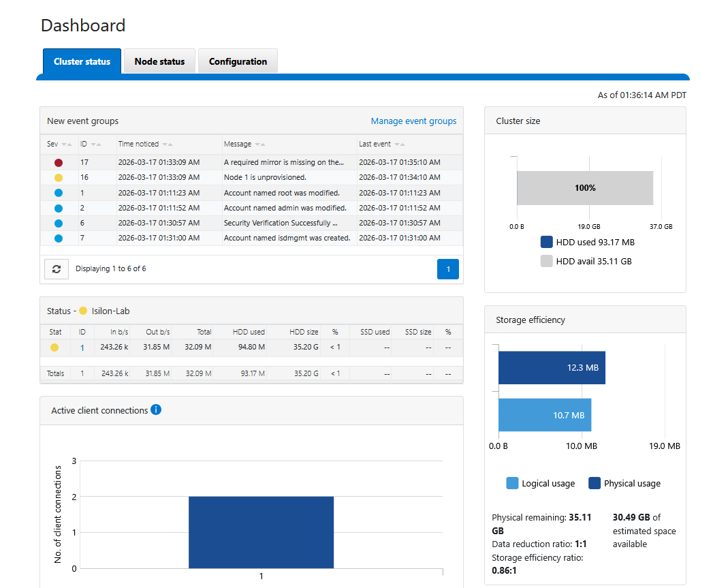This screenshot has height=588, width=713.
Task: Open the Configuration tab
Action: pos(238,61)
